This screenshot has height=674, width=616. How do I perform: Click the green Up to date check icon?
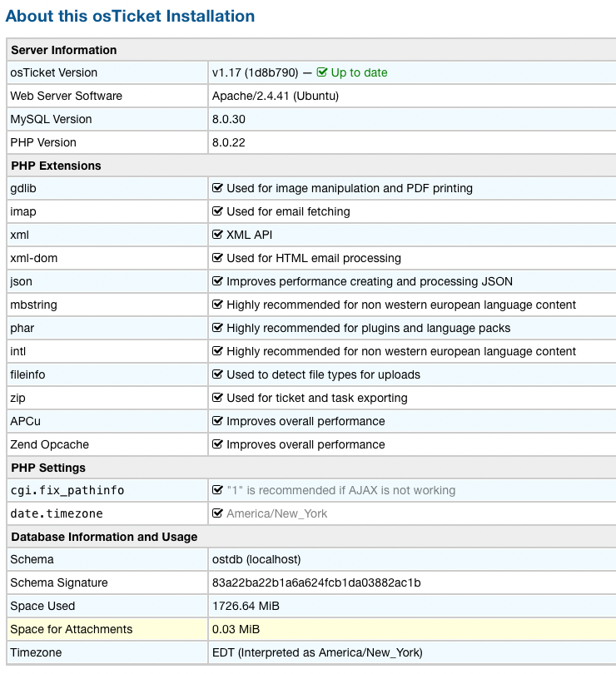322,72
